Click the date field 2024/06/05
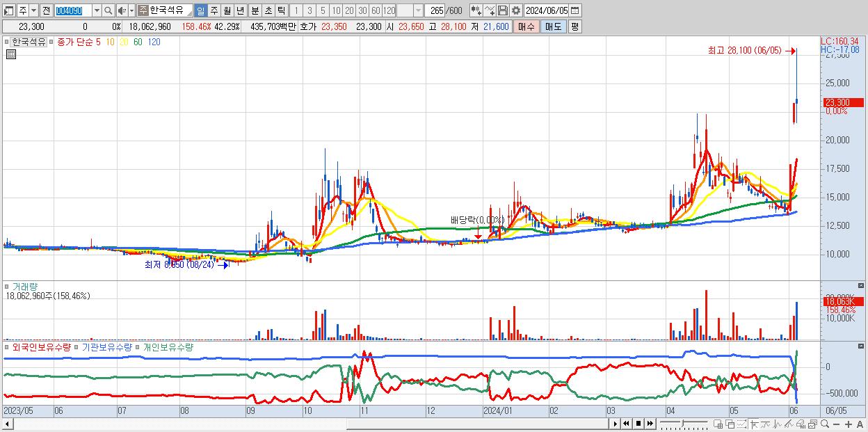The width and height of the screenshot is (868, 432). [547, 10]
